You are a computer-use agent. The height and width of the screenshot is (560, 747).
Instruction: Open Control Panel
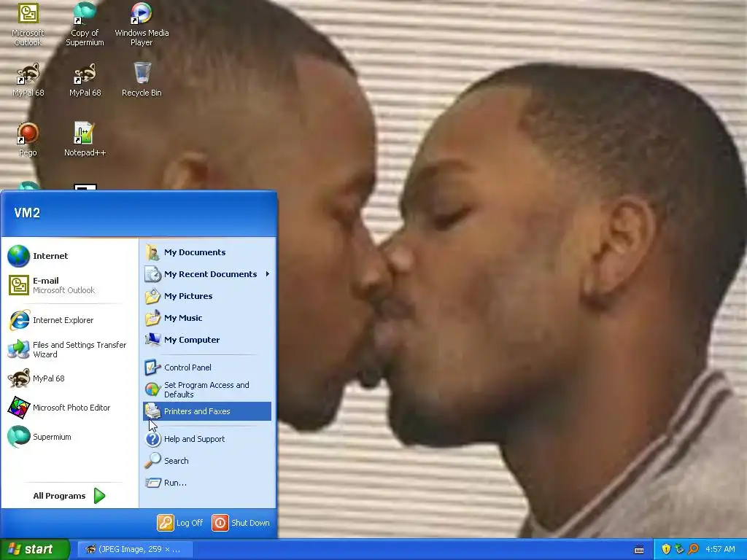click(x=206, y=367)
